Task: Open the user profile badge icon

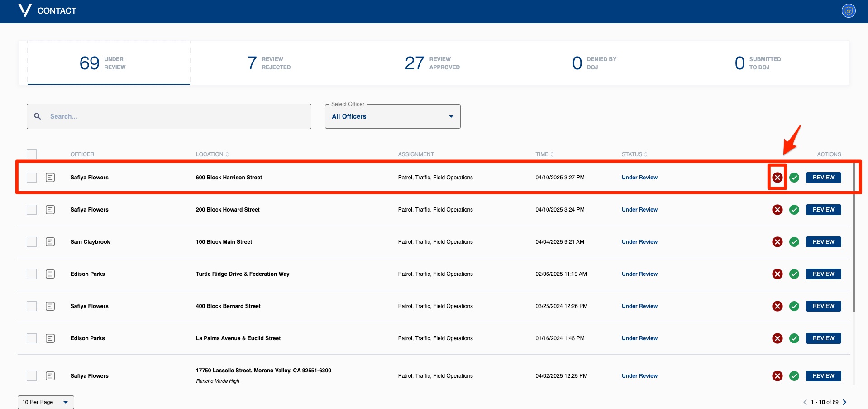Action: tap(848, 10)
